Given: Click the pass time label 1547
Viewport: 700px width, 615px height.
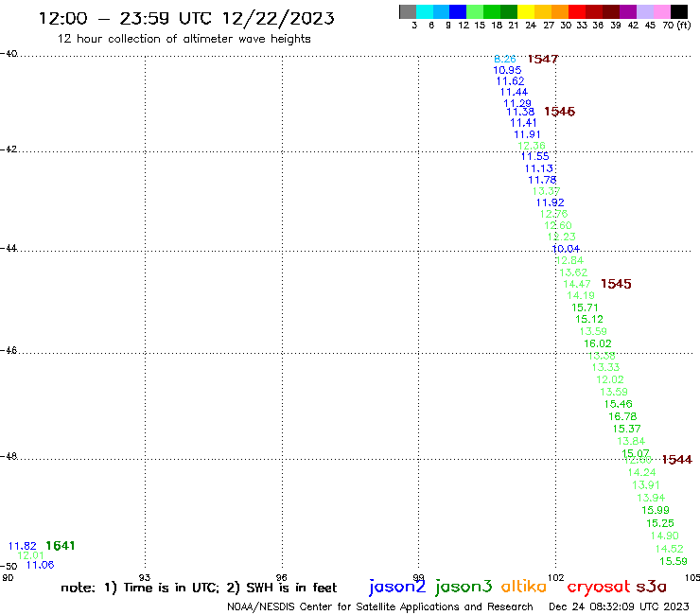Looking at the screenshot, I should click(x=543, y=59).
